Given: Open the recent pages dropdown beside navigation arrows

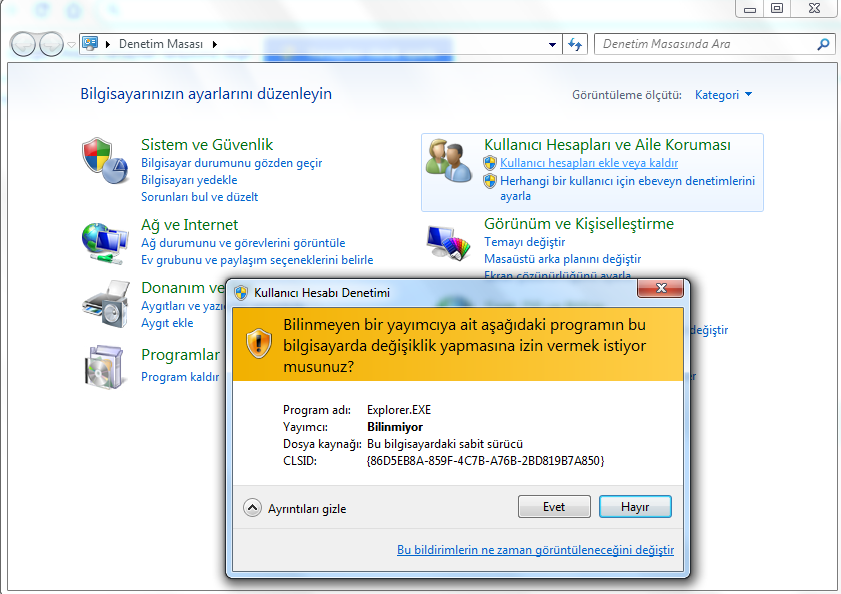Looking at the screenshot, I should pos(71,45).
